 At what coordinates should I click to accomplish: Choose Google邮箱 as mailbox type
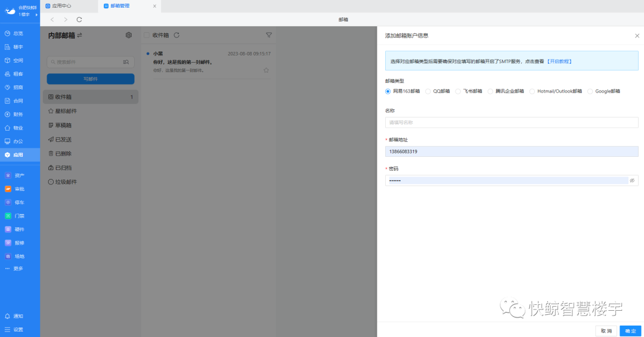pyautogui.click(x=590, y=91)
